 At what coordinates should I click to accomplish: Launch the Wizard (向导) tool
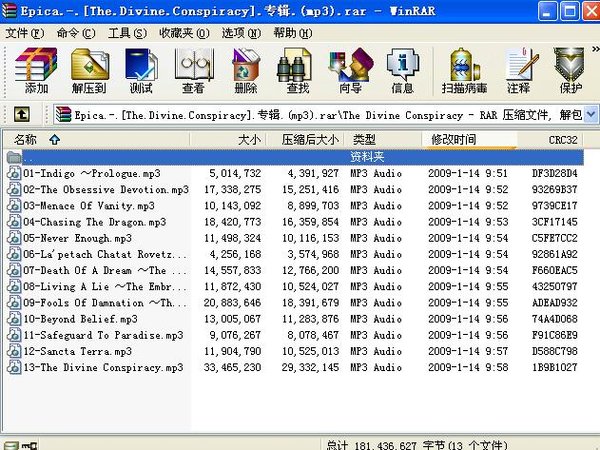350,70
